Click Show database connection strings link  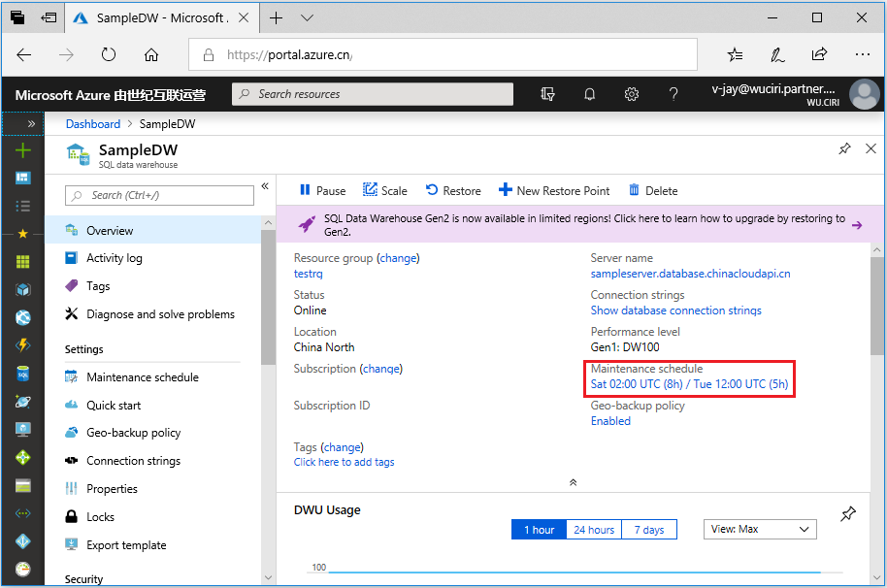coord(676,310)
